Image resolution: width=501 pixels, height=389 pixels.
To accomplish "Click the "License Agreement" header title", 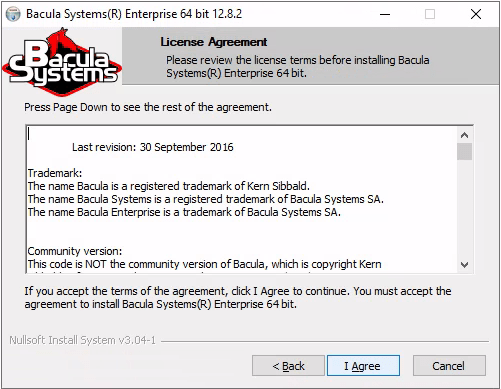I will pyautogui.click(x=214, y=42).
